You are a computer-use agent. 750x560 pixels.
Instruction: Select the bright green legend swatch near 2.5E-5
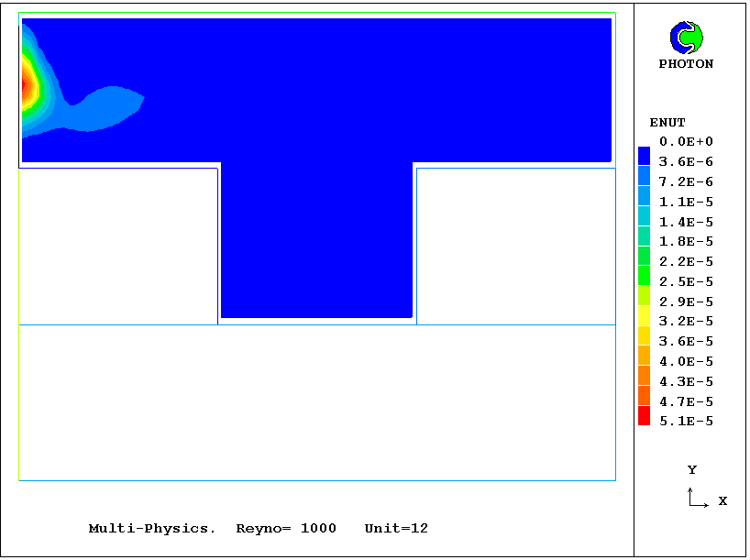click(x=644, y=275)
